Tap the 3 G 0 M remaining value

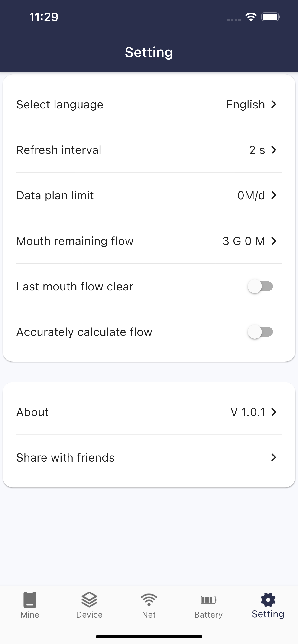point(244,241)
